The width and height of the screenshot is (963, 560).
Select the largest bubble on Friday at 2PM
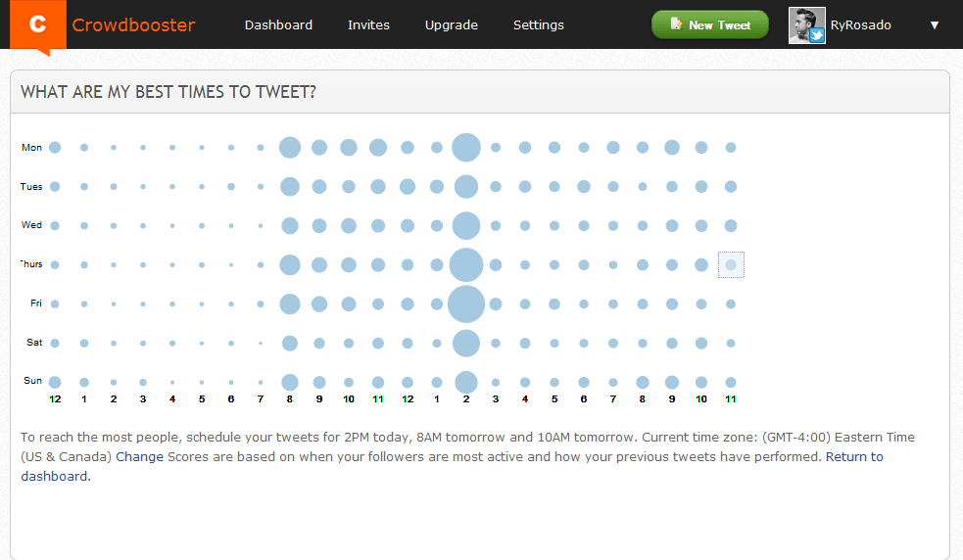click(466, 304)
